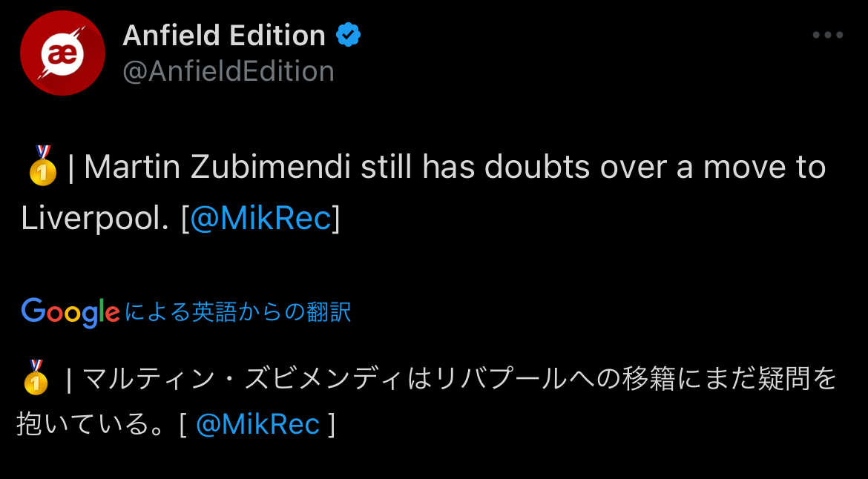Click the medal emoji in the Japanese translation
Viewport: 868px width, 479px height.
pos(36,377)
